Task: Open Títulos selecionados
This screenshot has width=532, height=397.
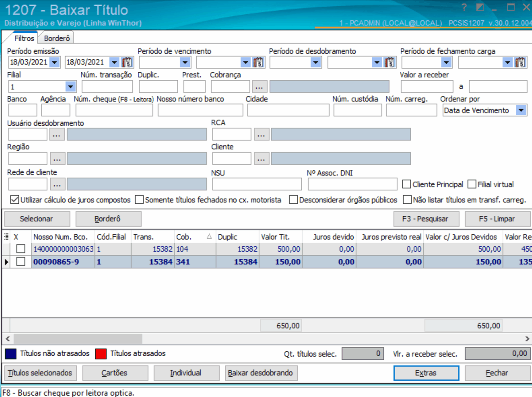Action: 40,373
